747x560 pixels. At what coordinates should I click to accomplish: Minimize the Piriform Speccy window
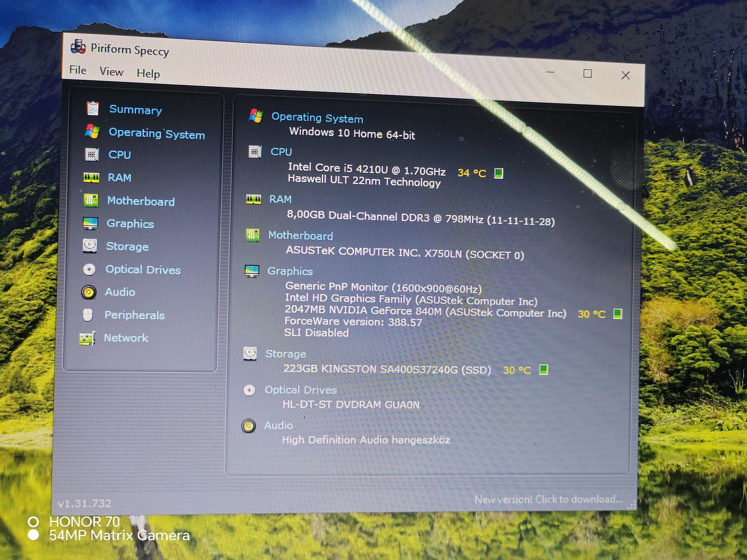pyautogui.click(x=550, y=72)
